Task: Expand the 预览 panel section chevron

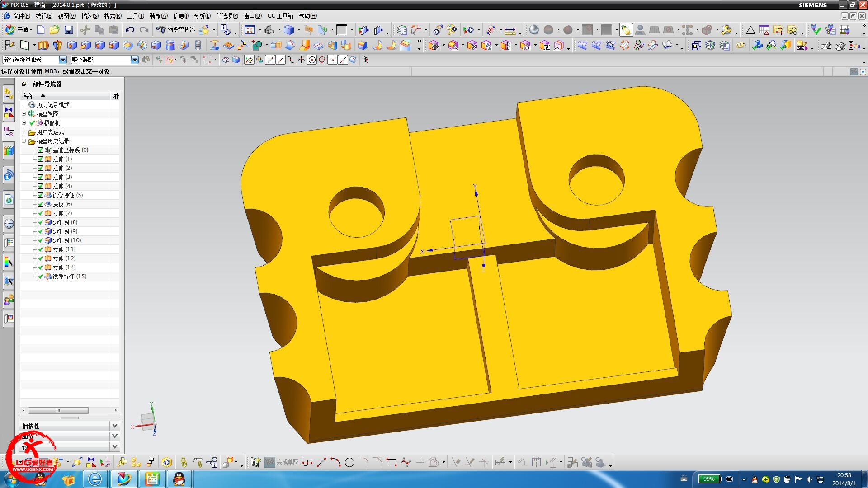Action: [115, 446]
